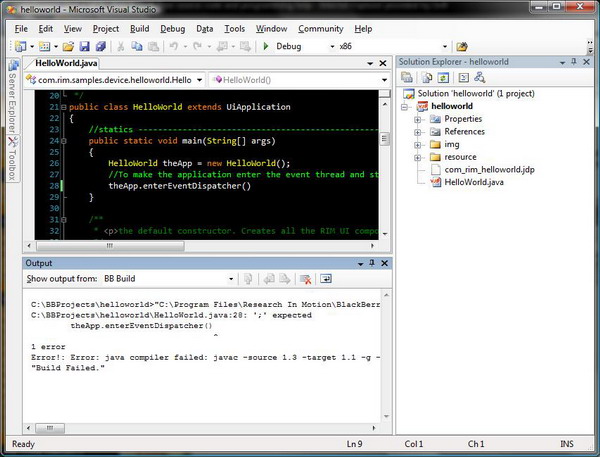Clear all output with the red X icon
The height and width of the screenshot is (457, 600).
point(305,279)
